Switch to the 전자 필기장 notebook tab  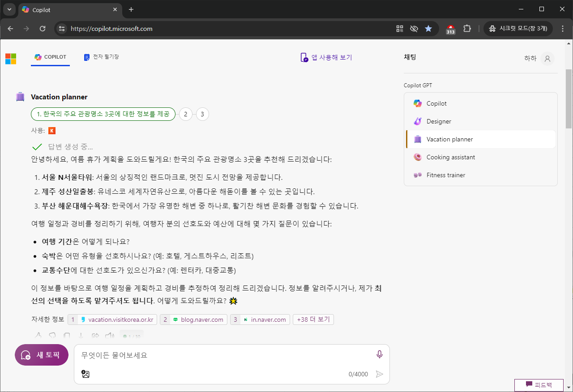(101, 57)
